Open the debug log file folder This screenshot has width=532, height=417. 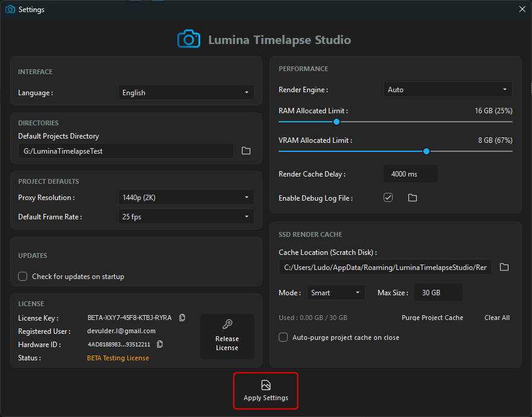click(412, 198)
